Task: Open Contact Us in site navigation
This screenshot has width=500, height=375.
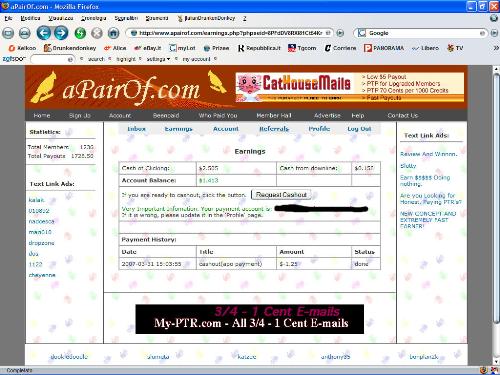Action: coord(403,115)
